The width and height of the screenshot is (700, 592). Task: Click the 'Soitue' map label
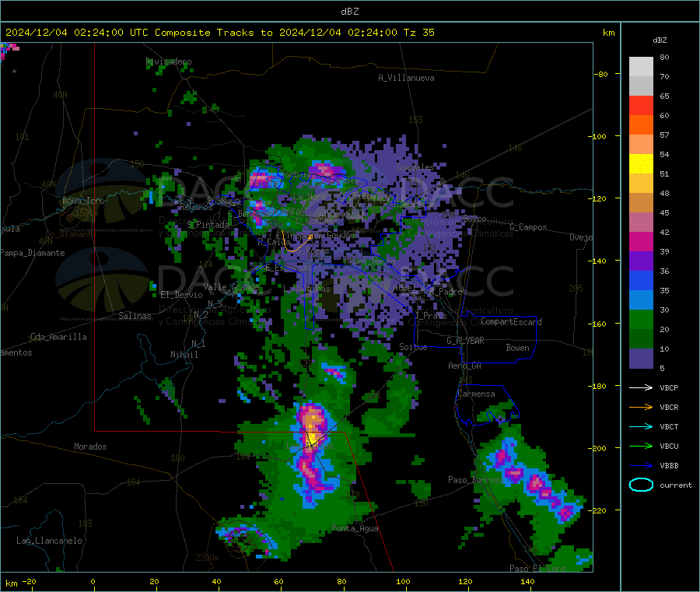pos(413,347)
